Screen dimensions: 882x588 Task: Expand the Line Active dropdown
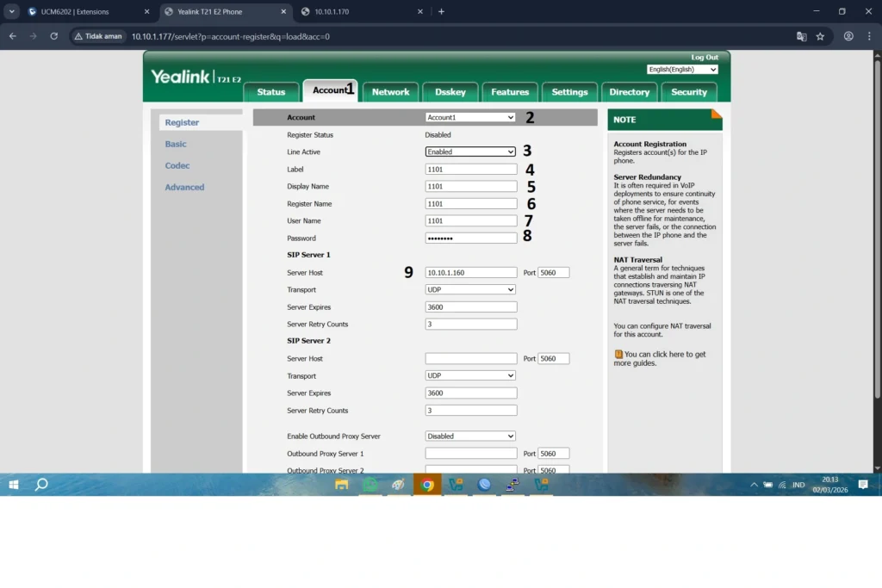[x=470, y=152]
